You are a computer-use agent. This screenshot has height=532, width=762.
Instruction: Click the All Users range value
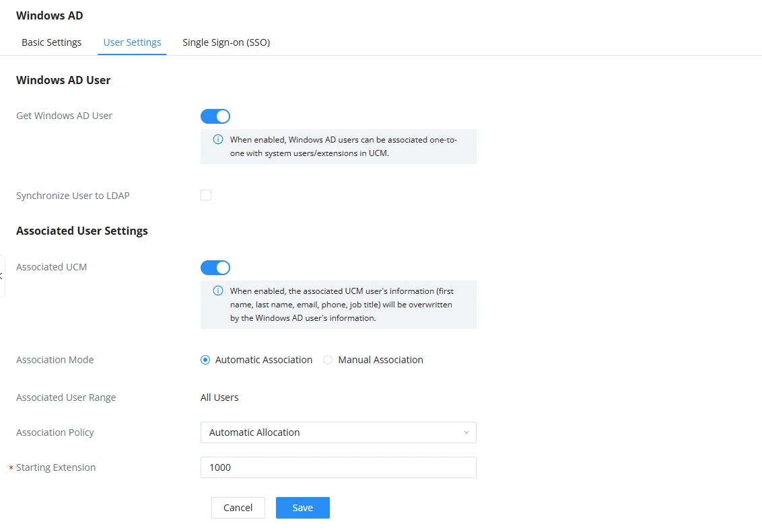(219, 397)
